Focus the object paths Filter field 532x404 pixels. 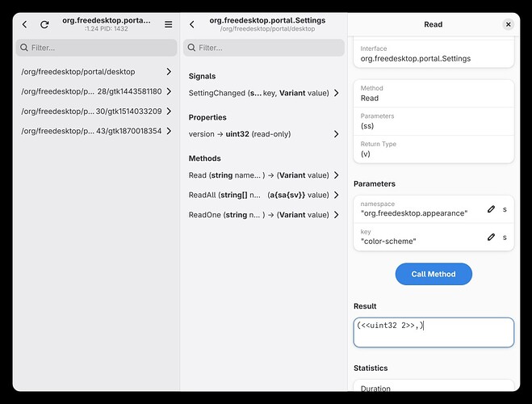[x=96, y=48]
